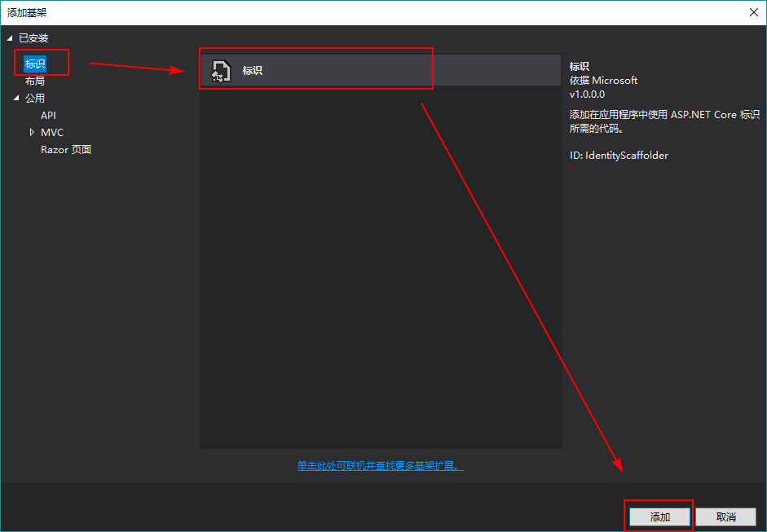This screenshot has width=767, height=532.
Task: Click the ID: IdentityScaffolder label
Action: point(619,155)
